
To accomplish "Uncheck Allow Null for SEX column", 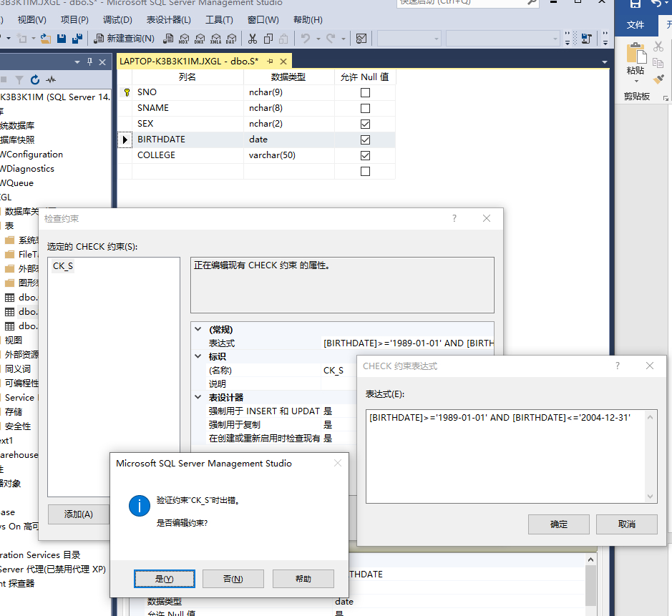I will click(365, 124).
